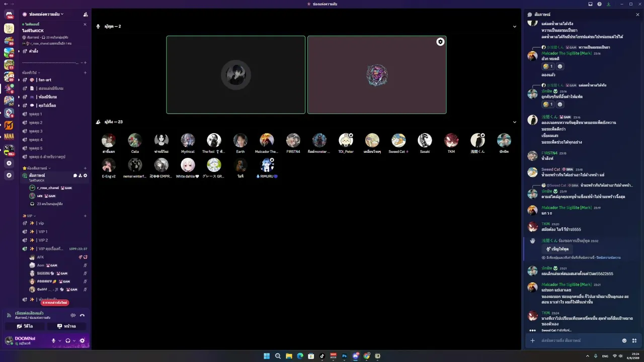Select Celia's avatar in audience
The height and width of the screenshot is (362, 644).
pyautogui.click(x=135, y=140)
